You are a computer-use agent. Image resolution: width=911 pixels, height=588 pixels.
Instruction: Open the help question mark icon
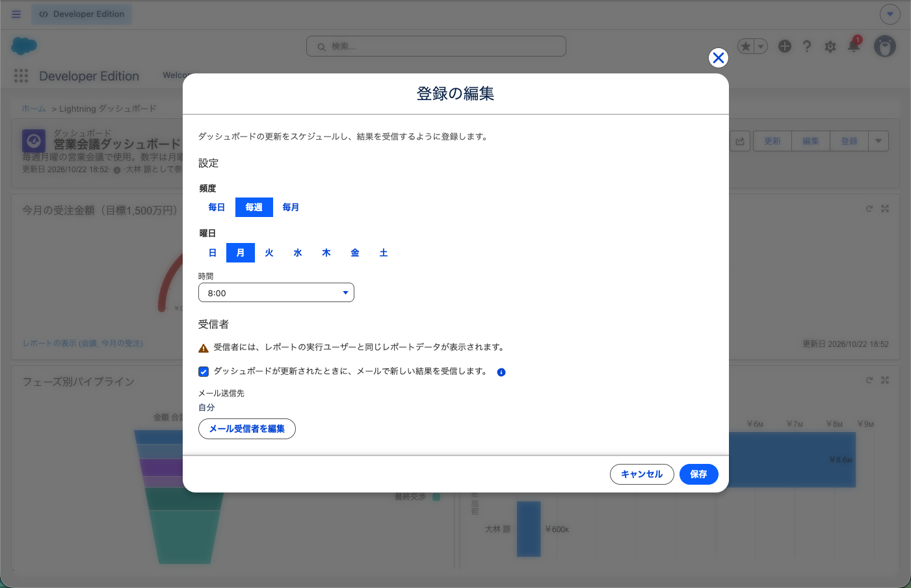807,46
